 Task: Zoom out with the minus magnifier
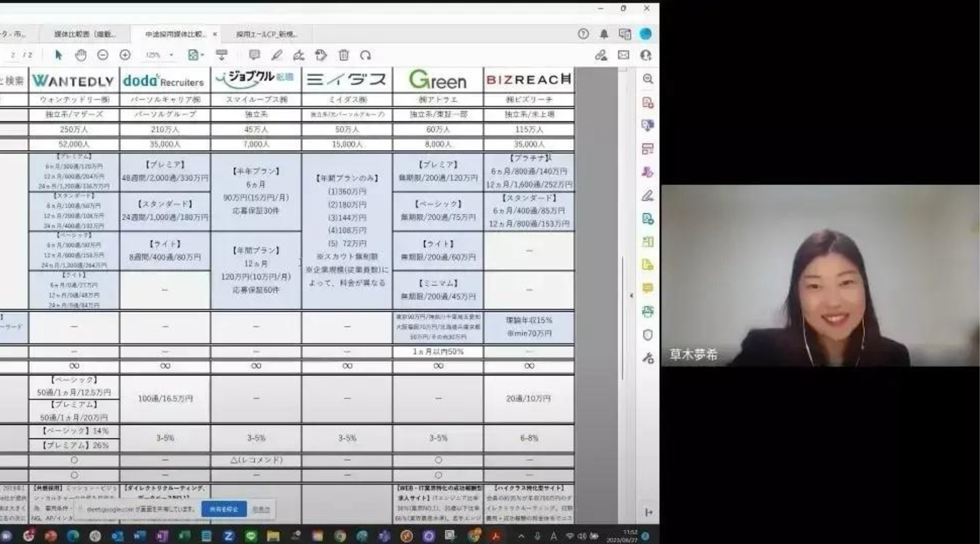click(x=103, y=55)
